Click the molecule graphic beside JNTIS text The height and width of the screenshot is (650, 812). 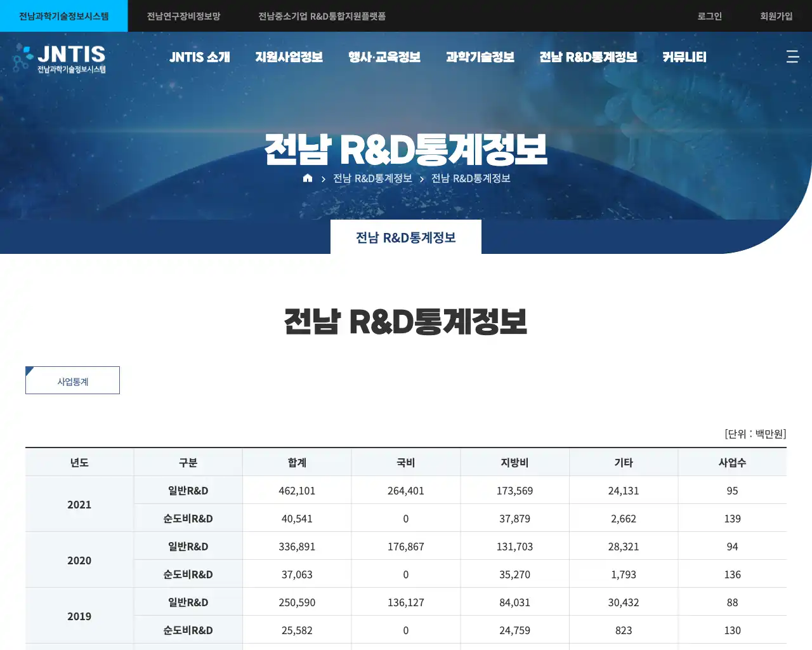point(24,56)
